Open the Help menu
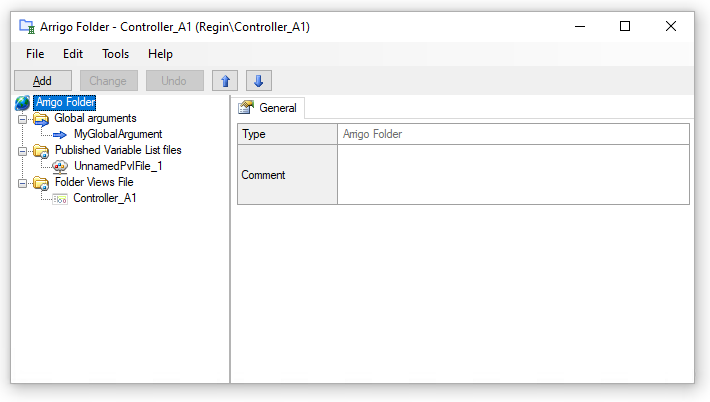The height and width of the screenshot is (402, 710). pos(160,54)
